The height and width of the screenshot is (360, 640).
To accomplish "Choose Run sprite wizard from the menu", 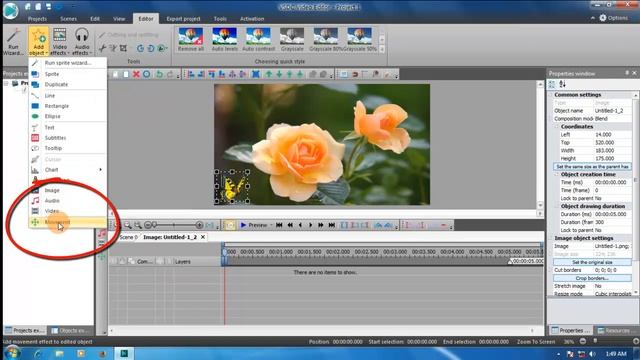I will click(68, 63).
